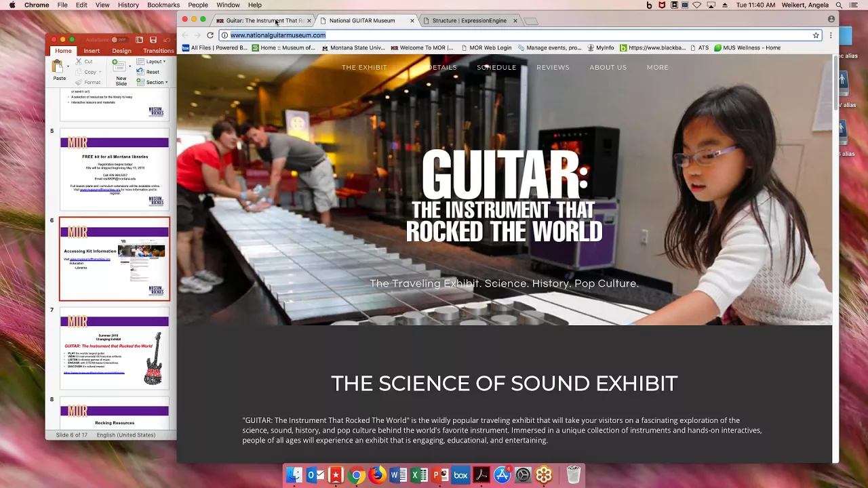Viewport: 868px width, 488px height.
Task: Bookmark this page with the star icon
Action: pyautogui.click(x=816, y=35)
